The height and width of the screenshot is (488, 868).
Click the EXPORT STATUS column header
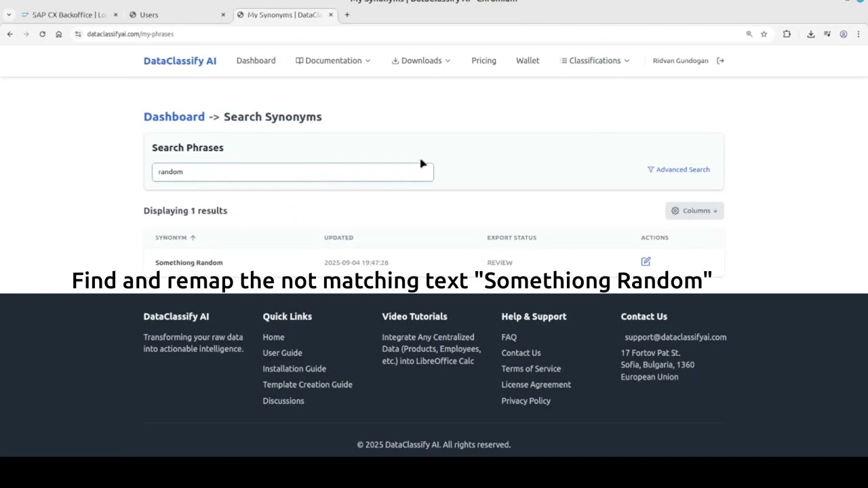[x=511, y=237]
